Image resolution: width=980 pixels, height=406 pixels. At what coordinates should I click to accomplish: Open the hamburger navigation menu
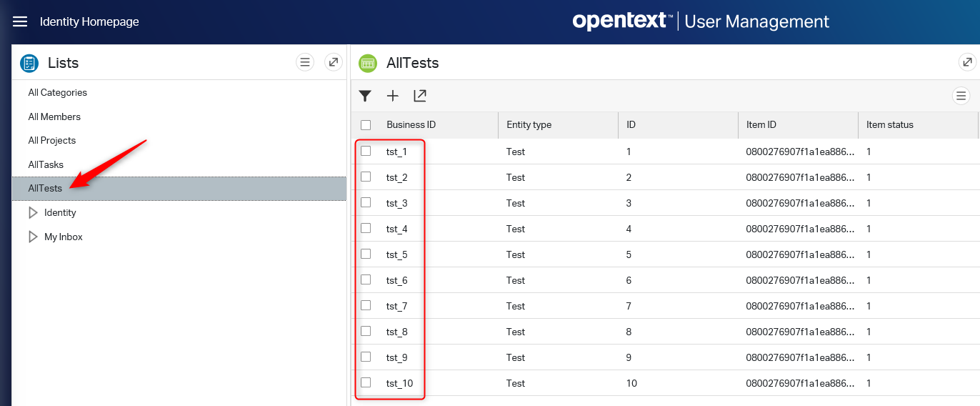coord(20,21)
